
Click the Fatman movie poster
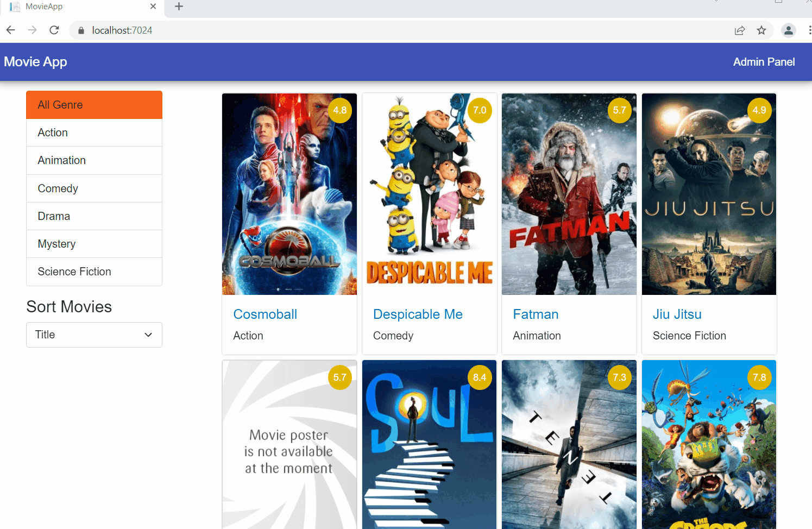[x=569, y=194]
